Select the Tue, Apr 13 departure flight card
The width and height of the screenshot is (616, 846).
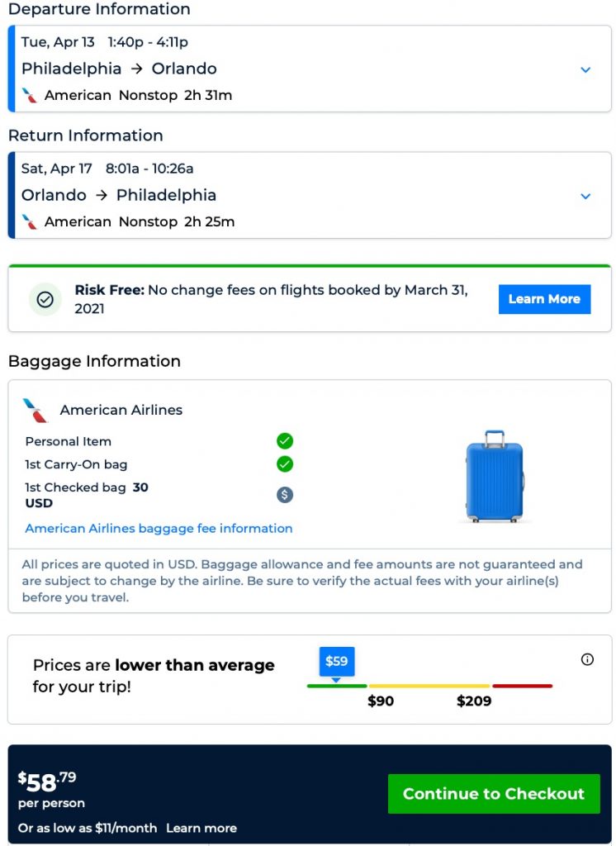[310, 69]
